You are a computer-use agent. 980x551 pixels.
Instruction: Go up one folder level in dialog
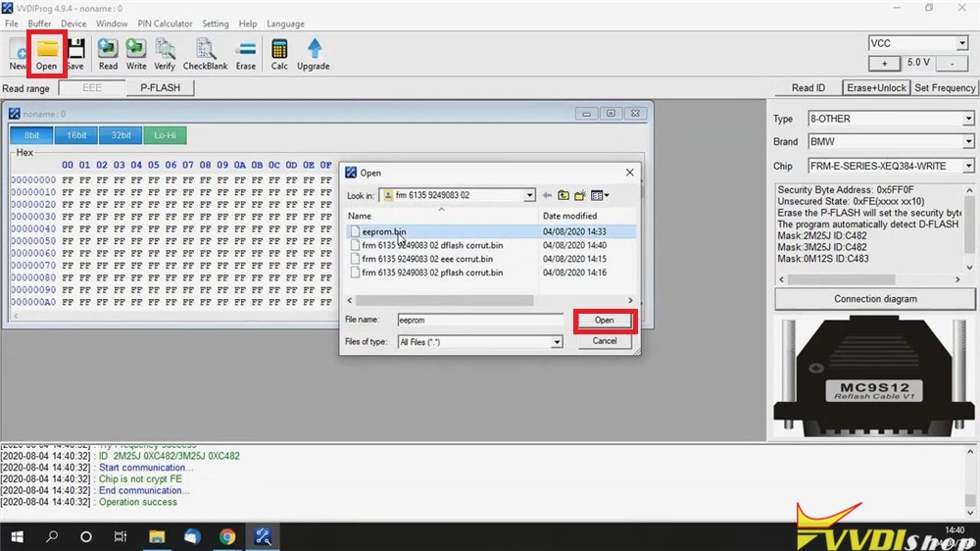tap(563, 196)
